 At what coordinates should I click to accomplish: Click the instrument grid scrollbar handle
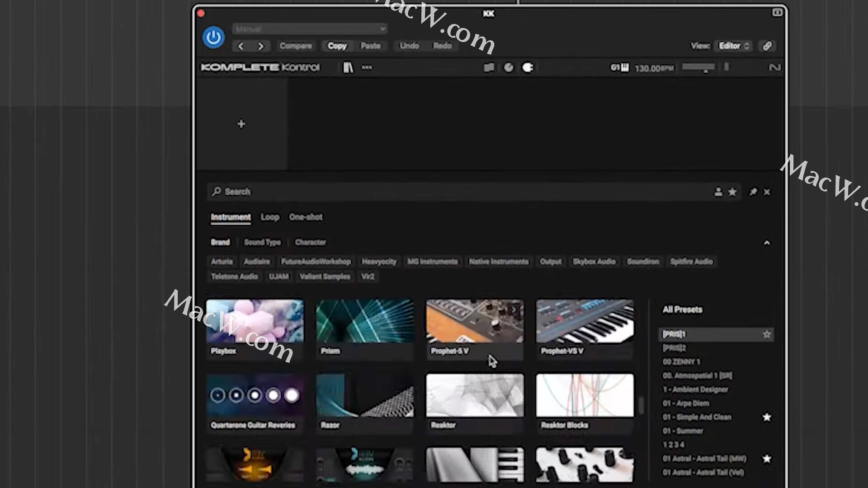[x=641, y=405]
